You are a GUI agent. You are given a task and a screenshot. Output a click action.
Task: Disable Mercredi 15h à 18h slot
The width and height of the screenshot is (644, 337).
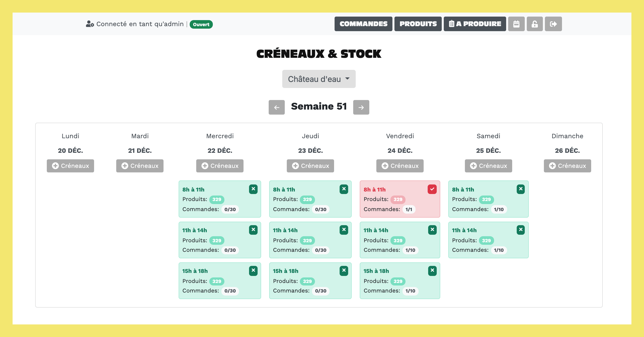click(253, 271)
